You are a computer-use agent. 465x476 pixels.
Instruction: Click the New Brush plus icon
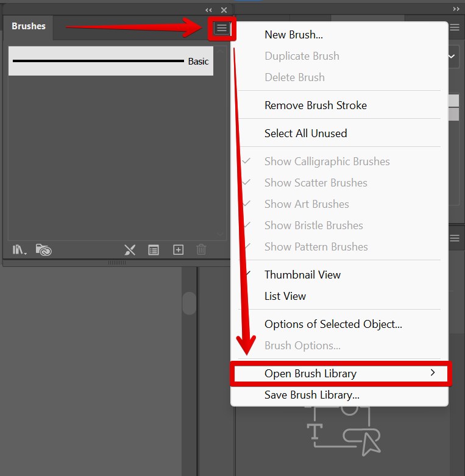click(x=178, y=250)
